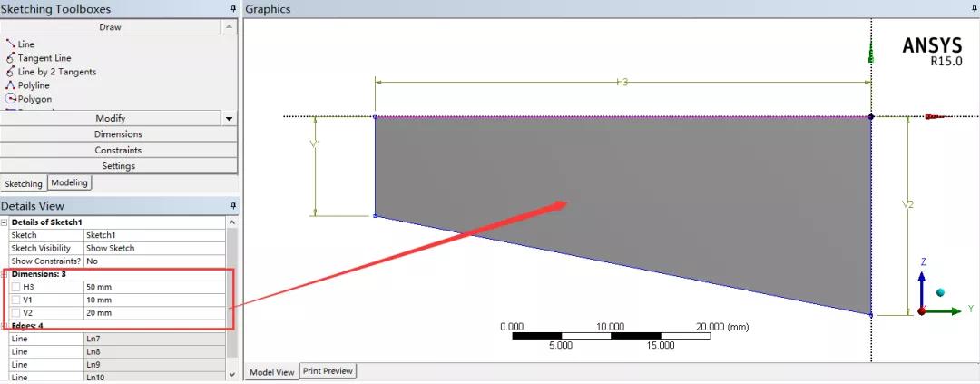Click the Sketch Visibility value Show Sketch
Viewport: 980px width, 384px height.
[x=154, y=249]
